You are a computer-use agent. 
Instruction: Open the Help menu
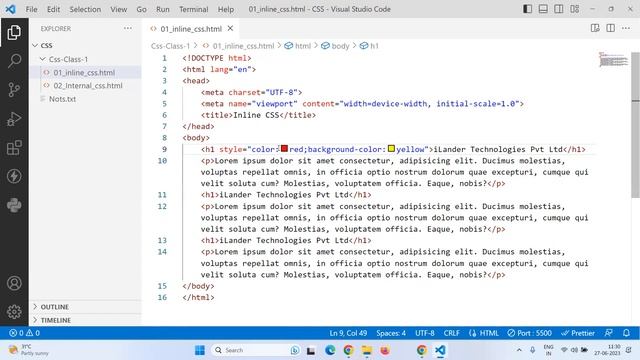[x=225, y=9]
